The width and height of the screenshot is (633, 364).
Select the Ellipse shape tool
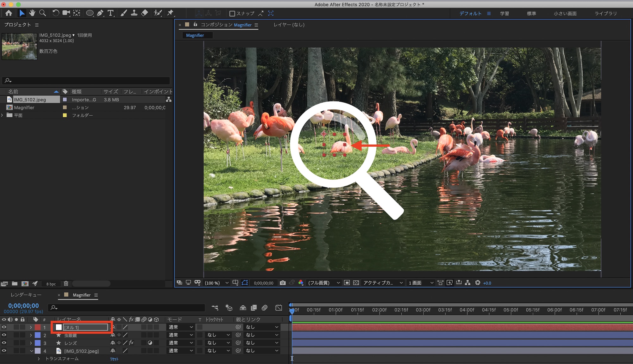90,13
